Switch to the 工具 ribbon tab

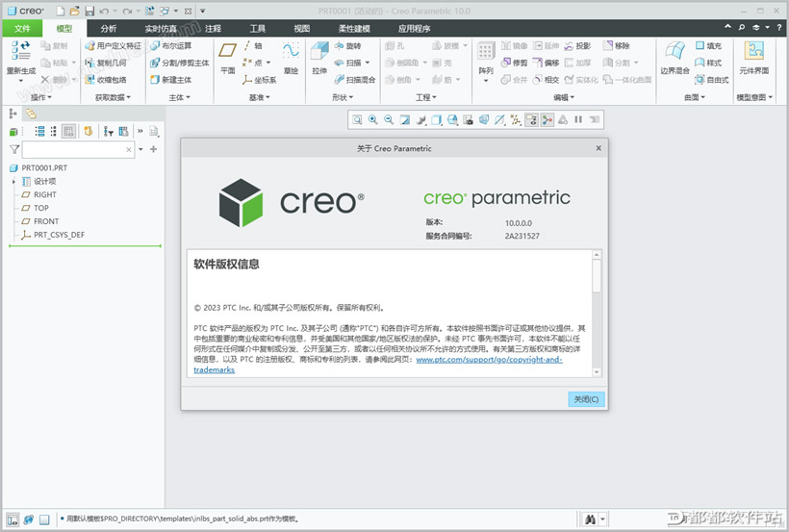coord(257,28)
